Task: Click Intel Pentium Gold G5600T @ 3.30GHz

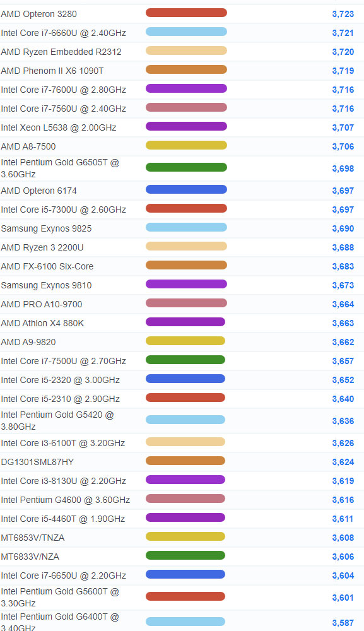Action: [x=60, y=597]
